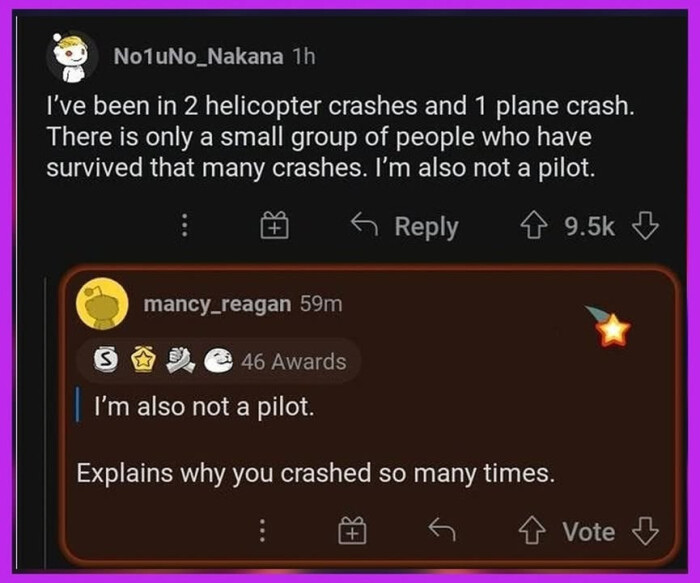Downvote the 9.5k comment

[x=645, y=225]
